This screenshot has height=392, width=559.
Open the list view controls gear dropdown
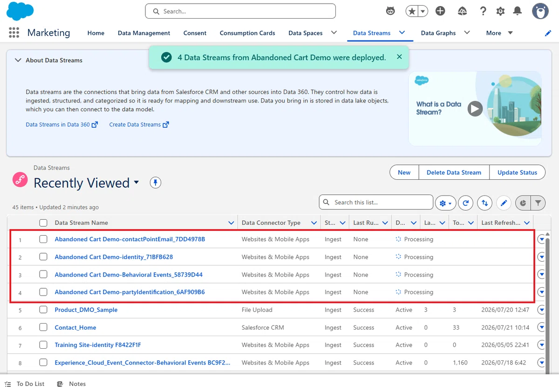445,203
